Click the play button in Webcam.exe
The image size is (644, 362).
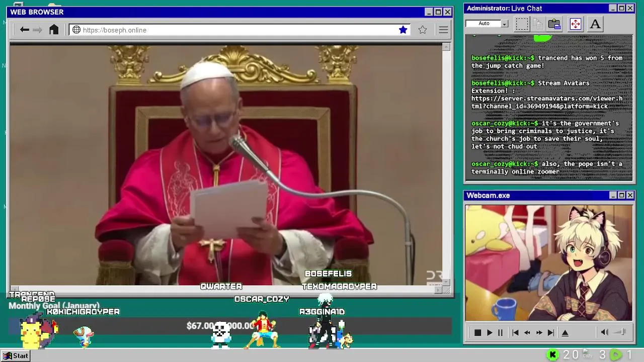(489, 332)
